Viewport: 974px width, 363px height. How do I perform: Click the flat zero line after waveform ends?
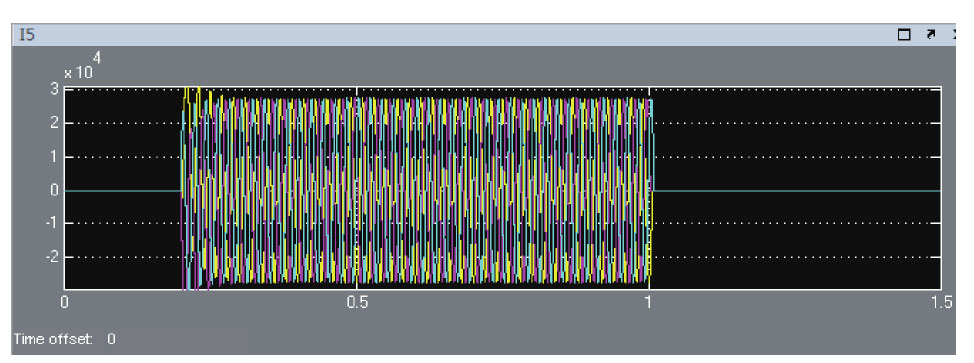[798, 191]
